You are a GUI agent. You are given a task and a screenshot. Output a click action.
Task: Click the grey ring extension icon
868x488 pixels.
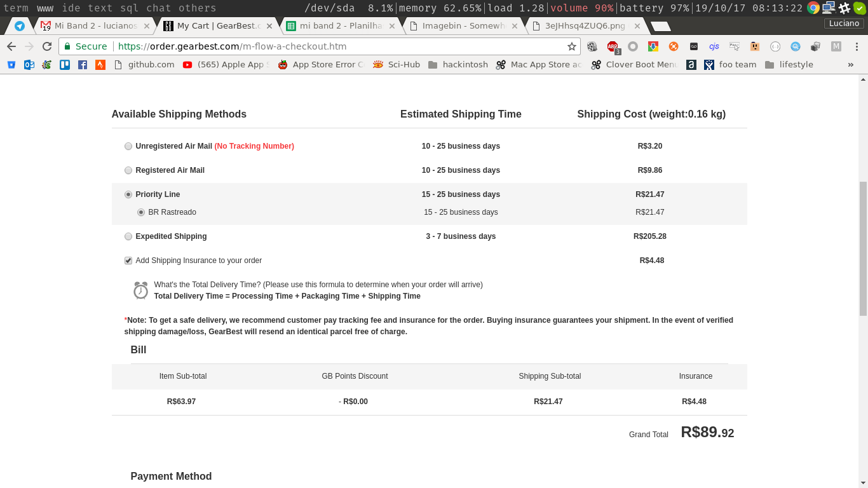click(633, 46)
